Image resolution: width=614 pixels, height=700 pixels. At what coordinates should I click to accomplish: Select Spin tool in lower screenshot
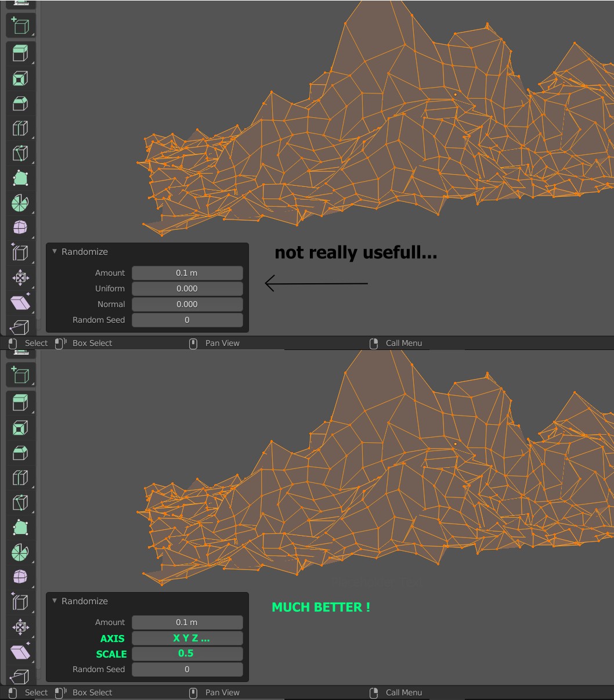point(20,553)
